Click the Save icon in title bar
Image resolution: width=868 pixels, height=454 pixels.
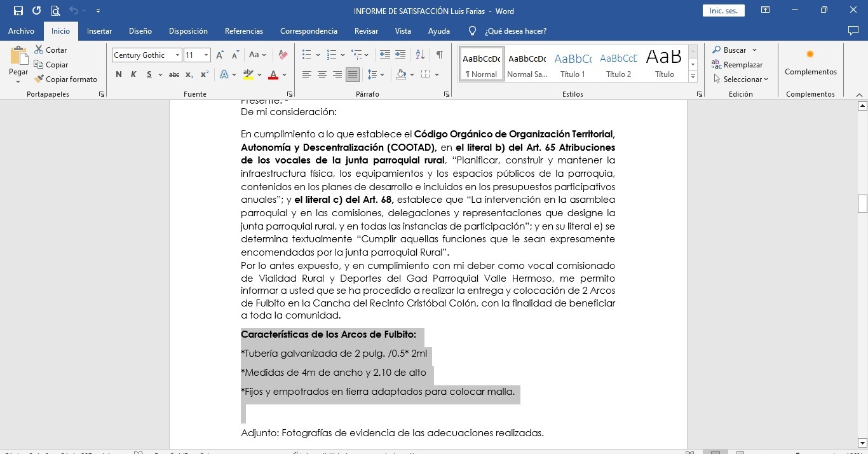(x=18, y=11)
